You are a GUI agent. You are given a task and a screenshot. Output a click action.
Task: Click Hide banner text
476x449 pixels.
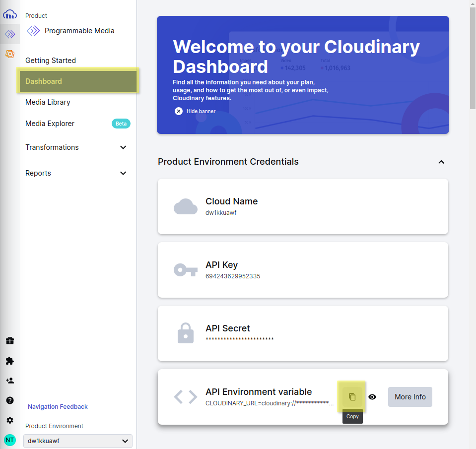point(201,111)
